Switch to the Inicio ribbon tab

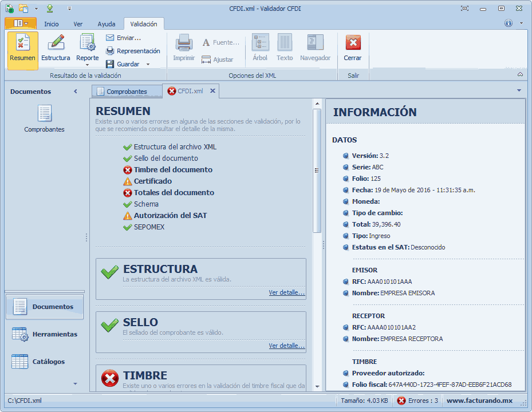(x=52, y=24)
